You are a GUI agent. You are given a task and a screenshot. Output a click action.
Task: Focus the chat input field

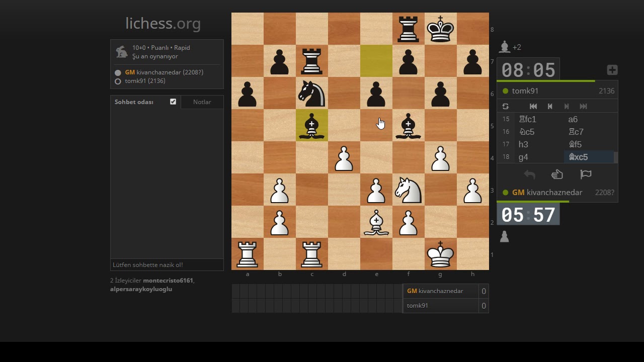point(167,265)
